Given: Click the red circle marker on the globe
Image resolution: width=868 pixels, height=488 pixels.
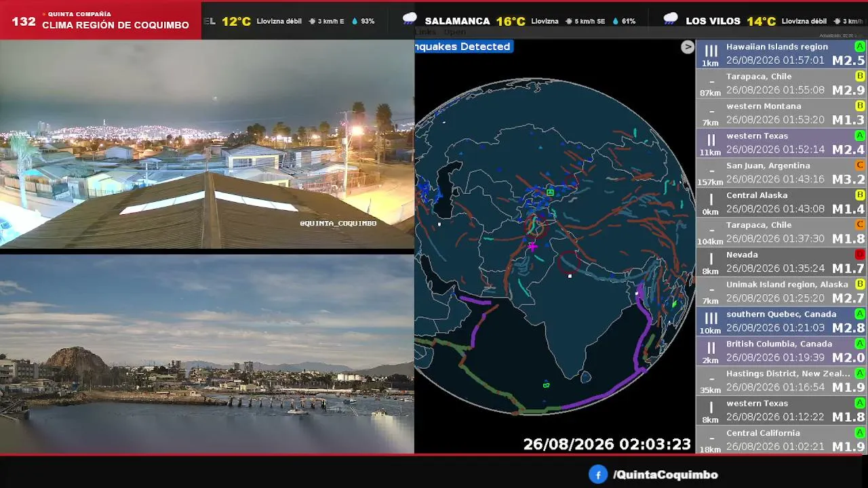Looking at the screenshot, I should coord(569,262).
